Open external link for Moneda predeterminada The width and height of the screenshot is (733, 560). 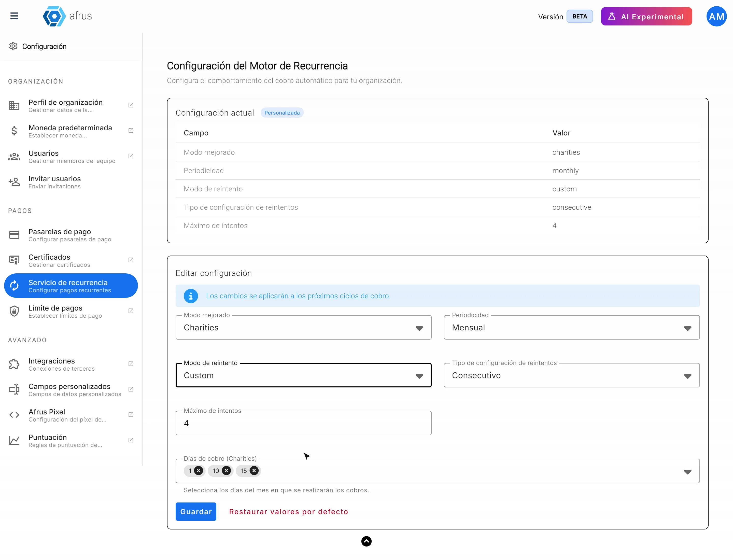tap(131, 131)
